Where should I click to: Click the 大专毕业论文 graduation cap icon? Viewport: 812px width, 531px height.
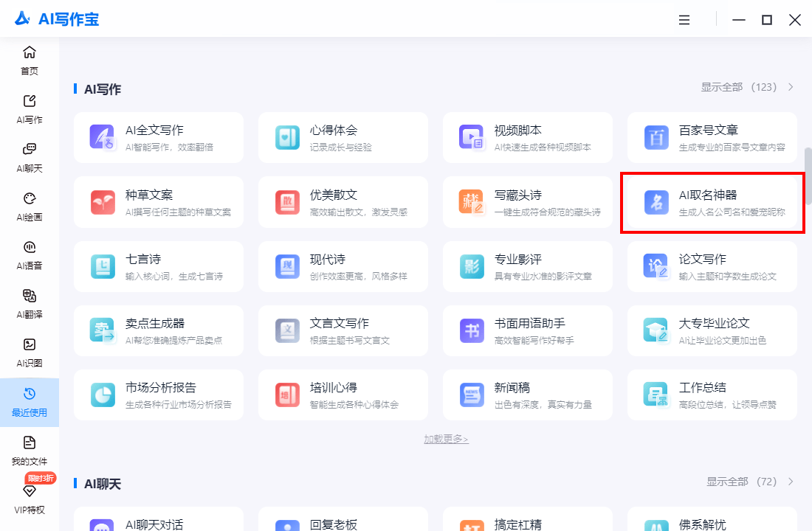[x=656, y=330]
